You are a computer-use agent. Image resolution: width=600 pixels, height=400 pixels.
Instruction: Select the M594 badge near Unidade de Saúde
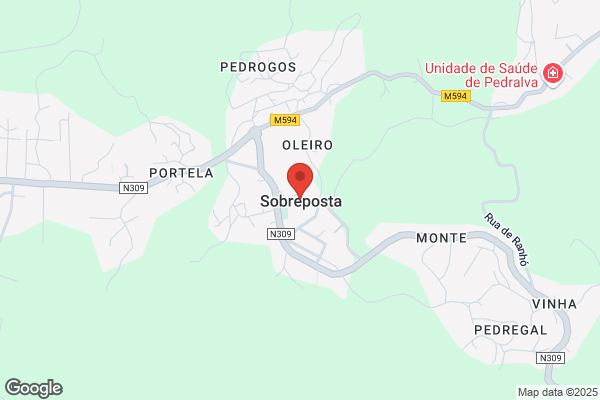coord(456,96)
